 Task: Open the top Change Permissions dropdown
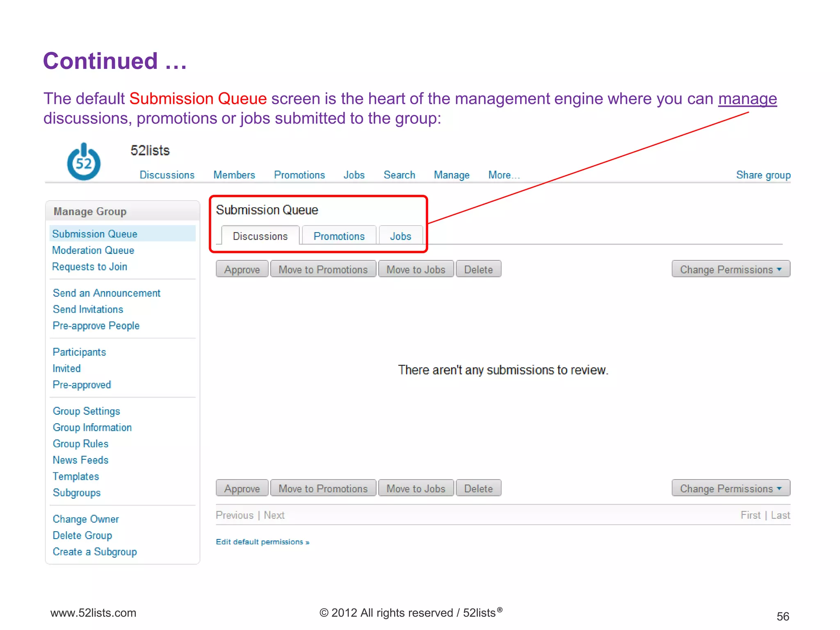coord(731,269)
